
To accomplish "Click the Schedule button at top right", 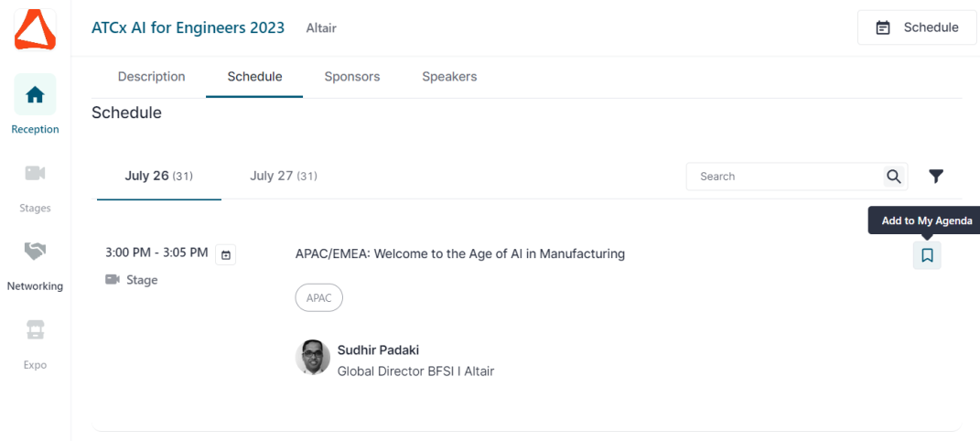I will (918, 27).
